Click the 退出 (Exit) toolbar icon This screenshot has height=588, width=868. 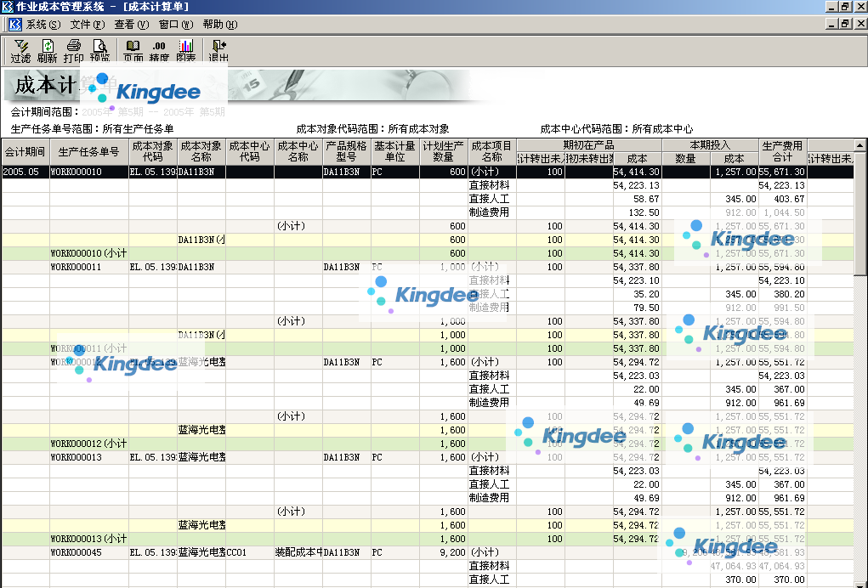coord(218,51)
